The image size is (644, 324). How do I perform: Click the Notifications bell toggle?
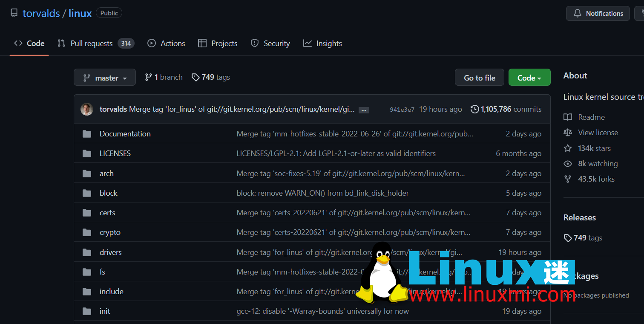point(598,13)
